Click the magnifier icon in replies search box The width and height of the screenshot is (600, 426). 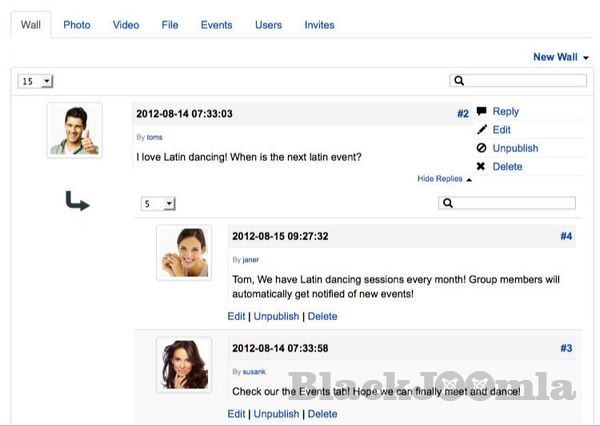point(448,203)
